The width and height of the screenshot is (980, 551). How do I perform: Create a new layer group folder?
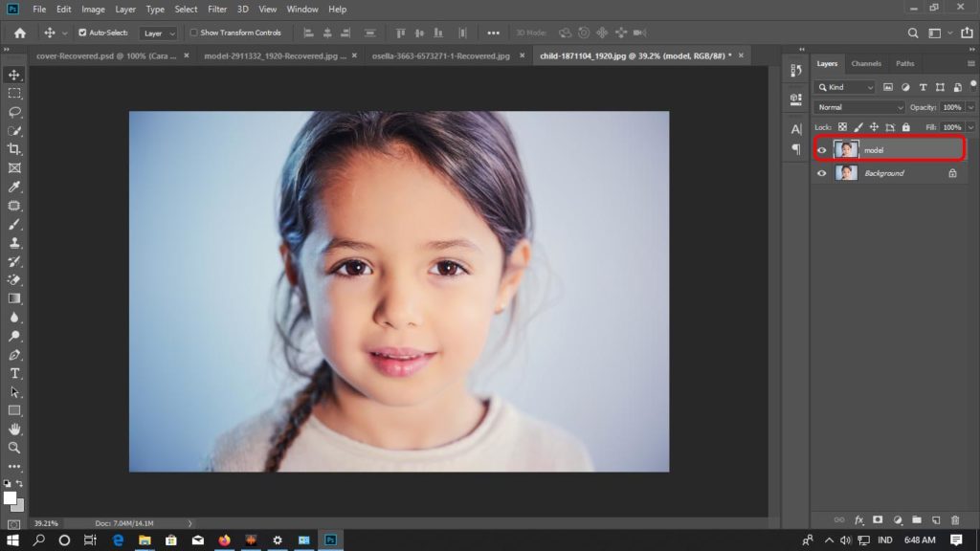pos(916,519)
